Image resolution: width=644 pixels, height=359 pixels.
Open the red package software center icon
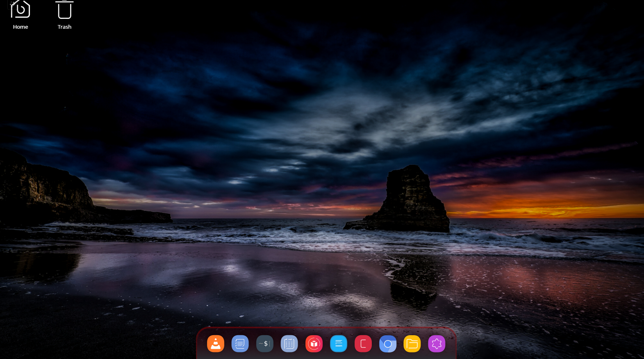(x=314, y=344)
